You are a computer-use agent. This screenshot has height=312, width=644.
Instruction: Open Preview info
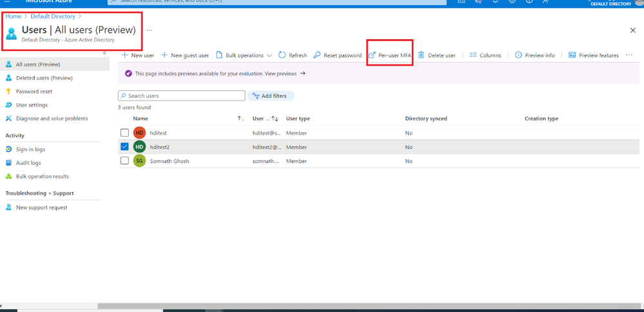[x=535, y=55]
